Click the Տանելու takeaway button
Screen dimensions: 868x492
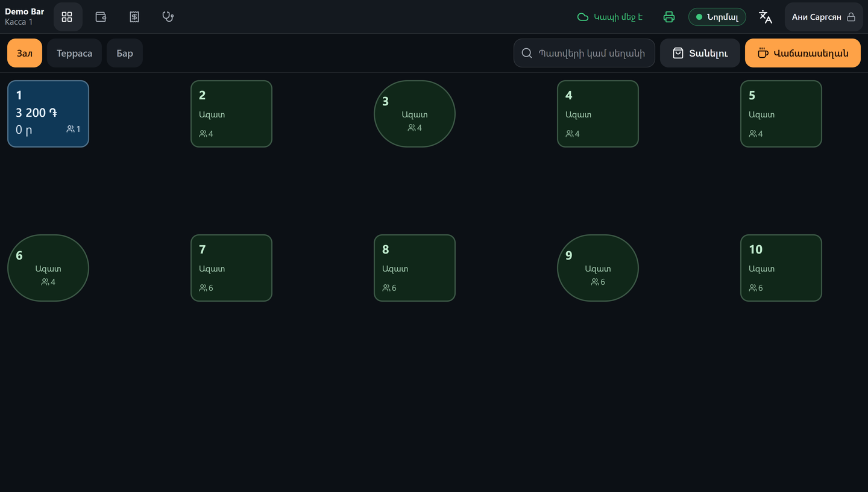click(x=700, y=53)
